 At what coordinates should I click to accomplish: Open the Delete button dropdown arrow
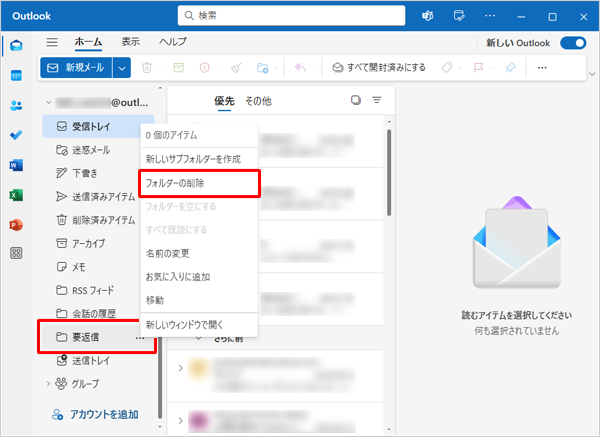[x=160, y=68]
